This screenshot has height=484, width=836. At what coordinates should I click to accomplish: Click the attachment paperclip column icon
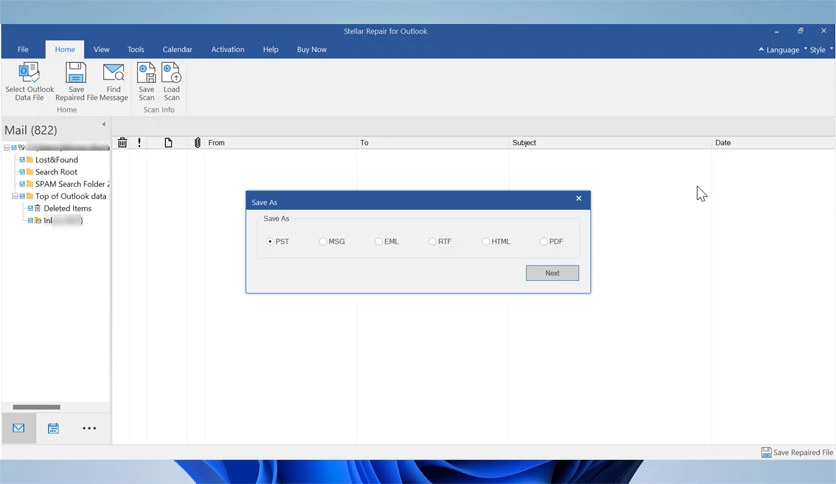tap(197, 142)
